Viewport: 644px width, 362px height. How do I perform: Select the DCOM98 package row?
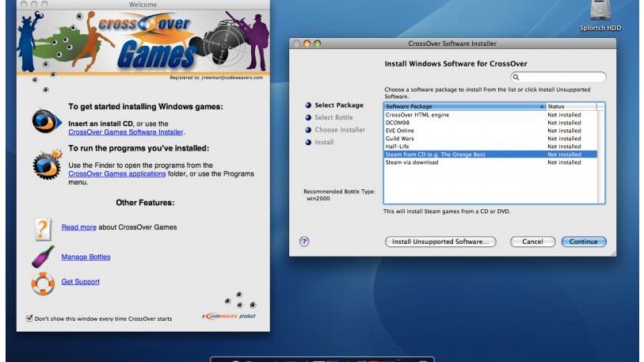[x=490, y=123]
